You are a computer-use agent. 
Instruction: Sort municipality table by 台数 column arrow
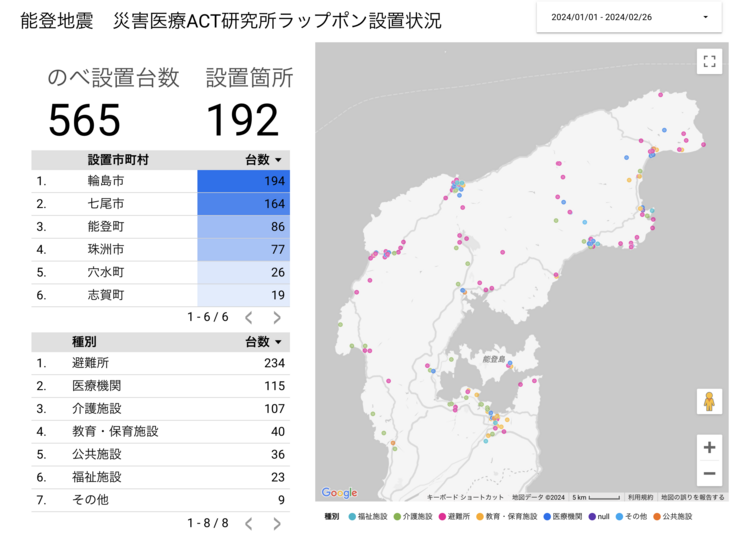278,160
